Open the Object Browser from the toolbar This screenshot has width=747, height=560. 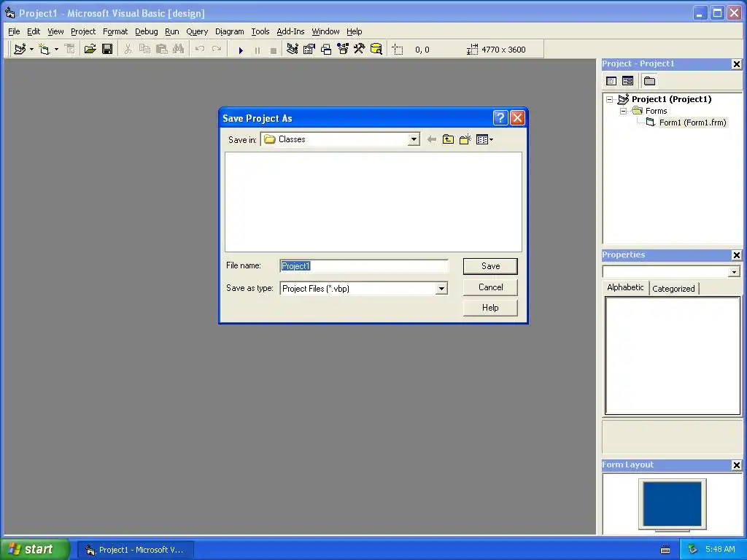tap(343, 49)
